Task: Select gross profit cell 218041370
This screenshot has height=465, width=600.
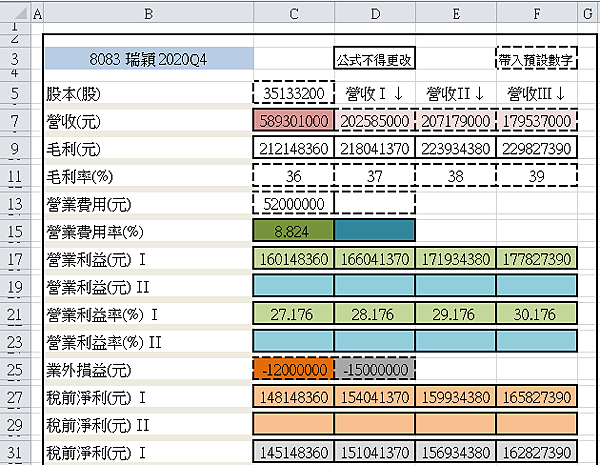Action: [x=375, y=148]
